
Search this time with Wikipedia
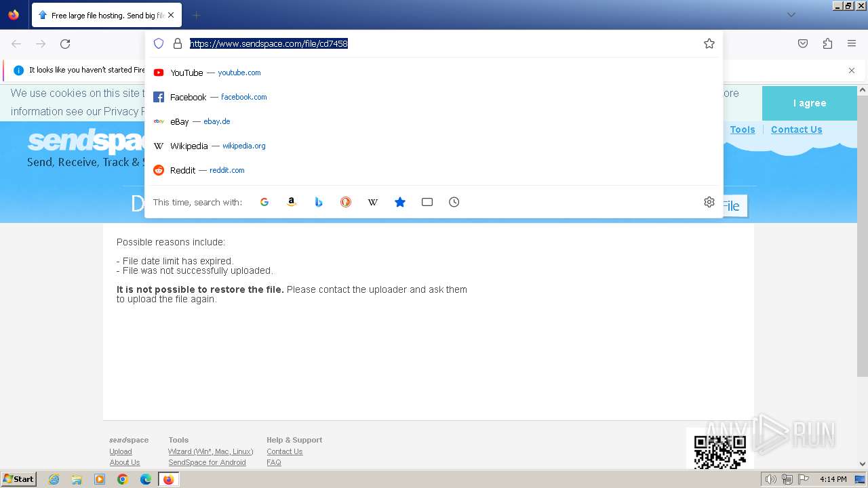click(x=373, y=202)
